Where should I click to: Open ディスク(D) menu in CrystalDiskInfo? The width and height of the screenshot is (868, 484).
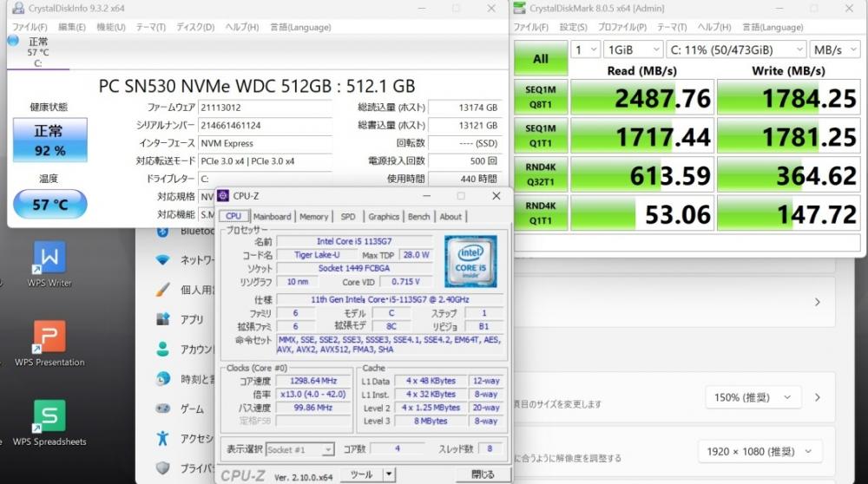[x=195, y=27]
